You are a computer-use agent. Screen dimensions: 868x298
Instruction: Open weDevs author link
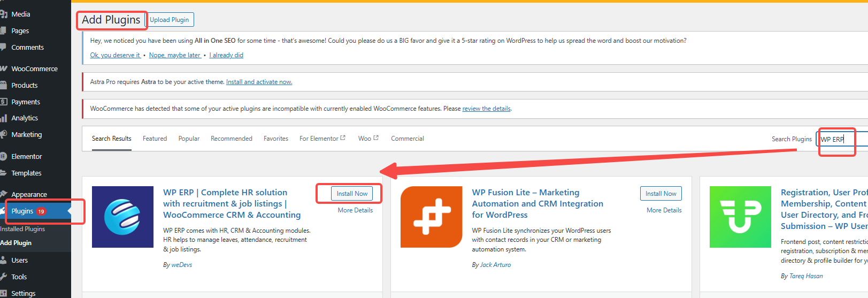182,265
